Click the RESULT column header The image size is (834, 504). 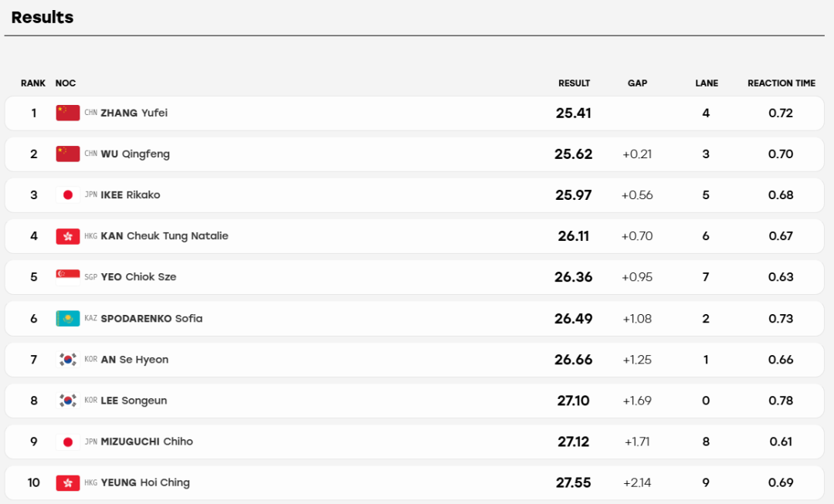click(574, 83)
